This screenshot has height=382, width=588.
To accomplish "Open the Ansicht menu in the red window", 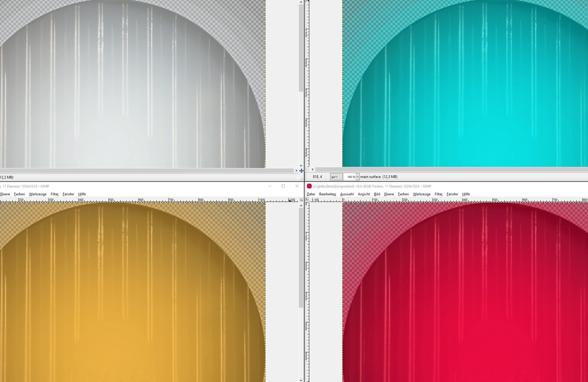I will (364, 194).
